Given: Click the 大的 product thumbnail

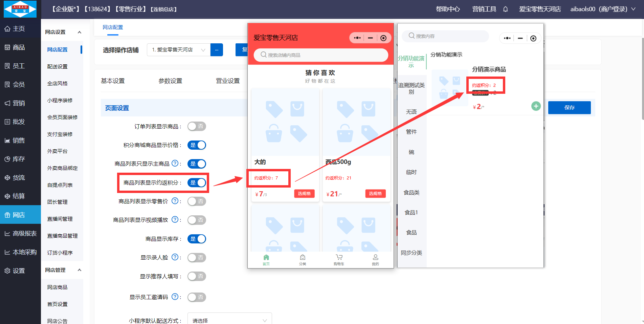Looking at the screenshot, I should [x=285, y=122].
